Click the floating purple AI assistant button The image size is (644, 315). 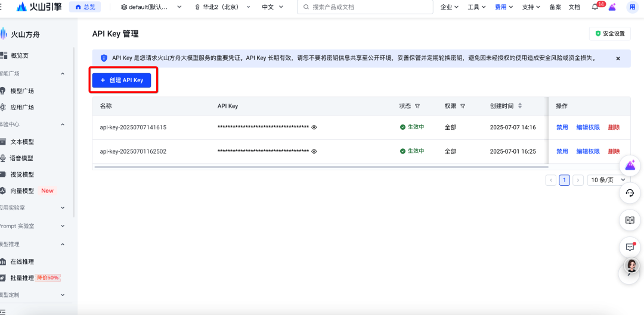pos(630,166)
